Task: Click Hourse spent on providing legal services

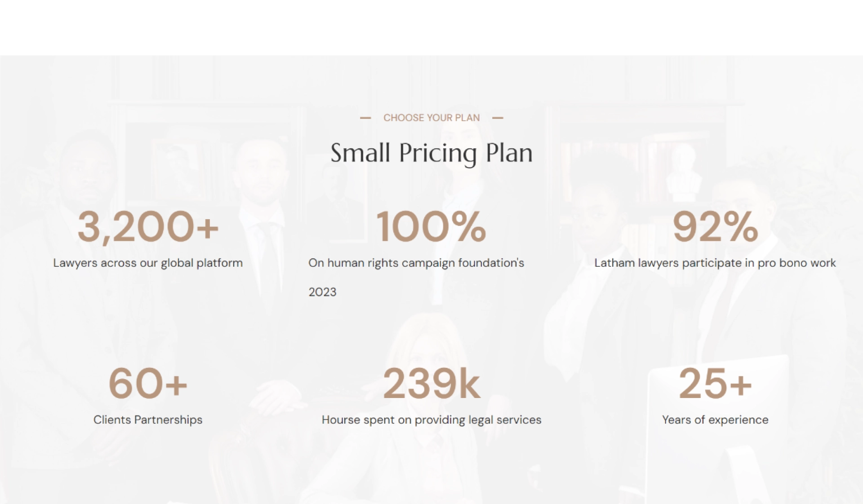Action: click(431, 420)
